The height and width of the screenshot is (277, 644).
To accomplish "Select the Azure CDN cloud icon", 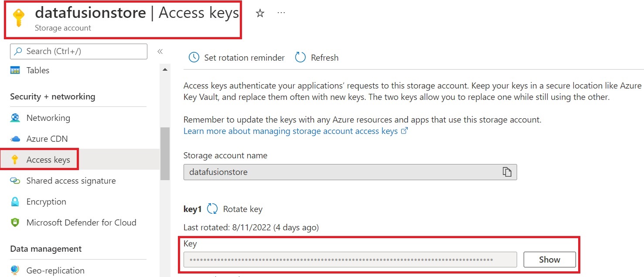I will point(15,139).
